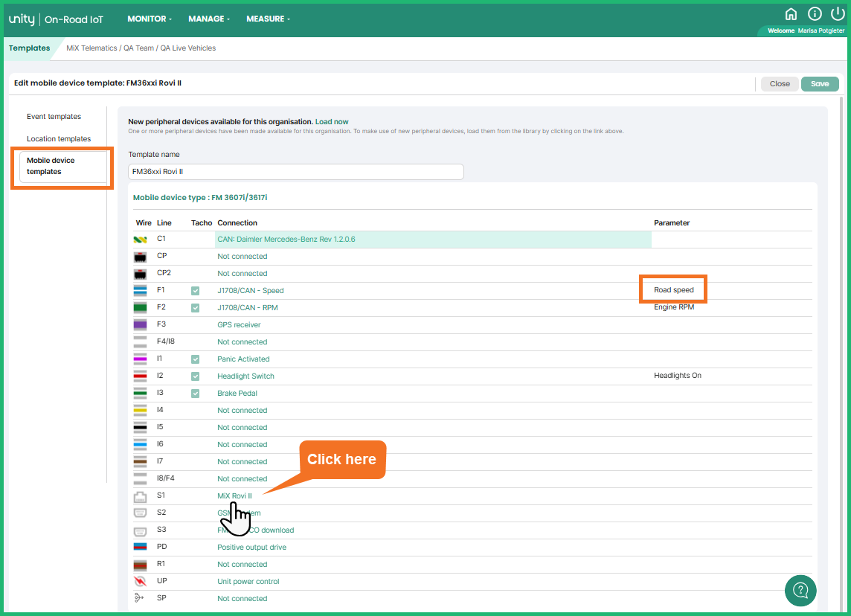
Task: Click the I7 brown wire icon
Action: (x=140, y=461)
